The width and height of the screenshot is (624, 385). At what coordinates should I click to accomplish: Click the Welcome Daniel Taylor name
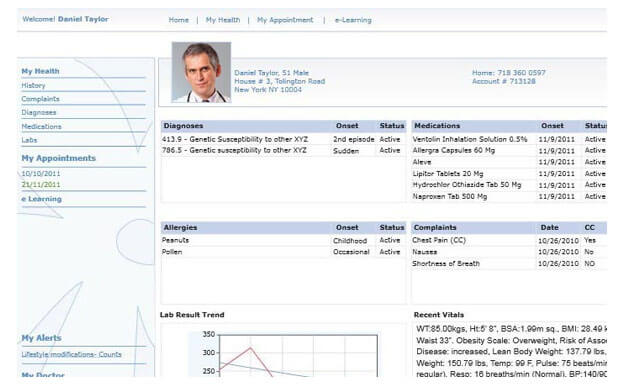point(83,19)
